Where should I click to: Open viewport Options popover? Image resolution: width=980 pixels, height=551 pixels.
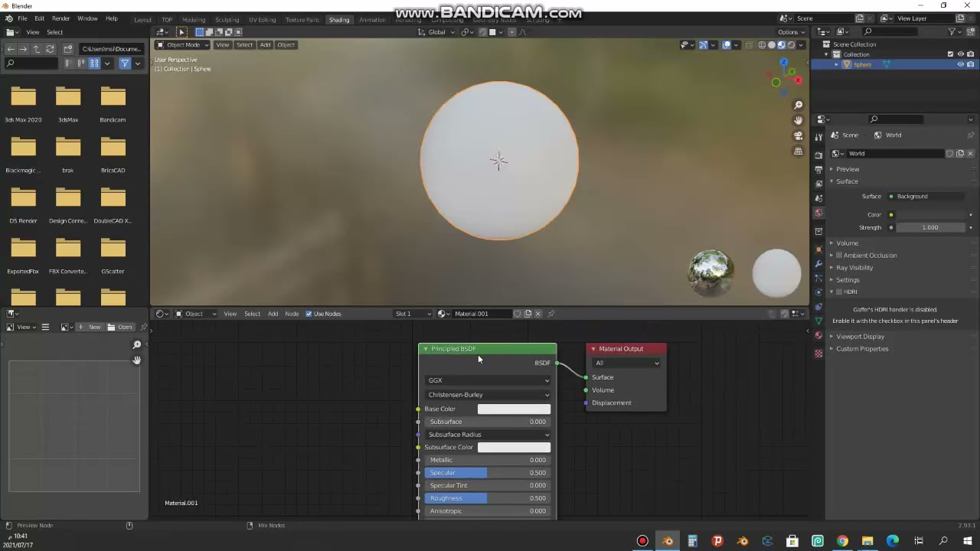click(x=790, y=32)
